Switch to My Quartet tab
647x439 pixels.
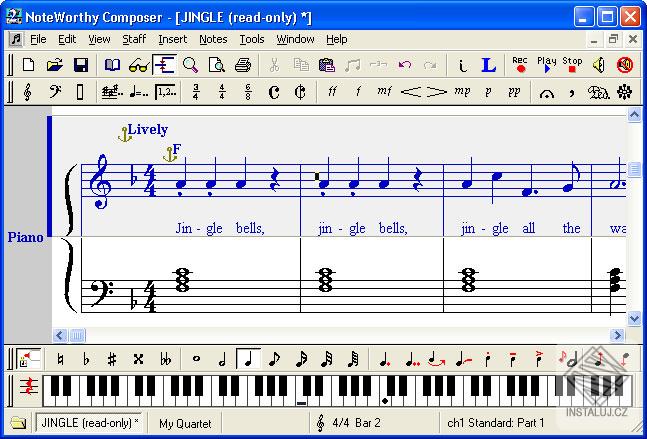(185, 423)
